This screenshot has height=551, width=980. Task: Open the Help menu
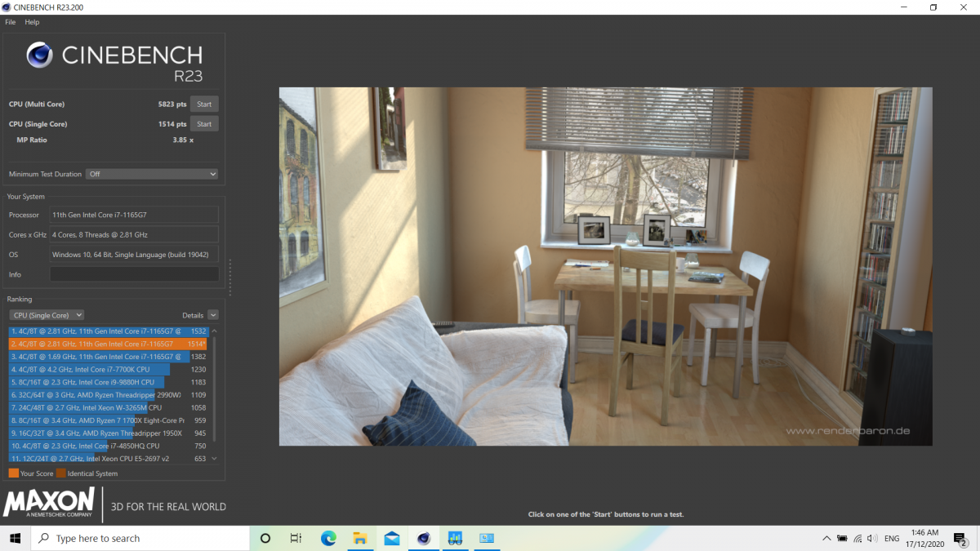[32, 22]
